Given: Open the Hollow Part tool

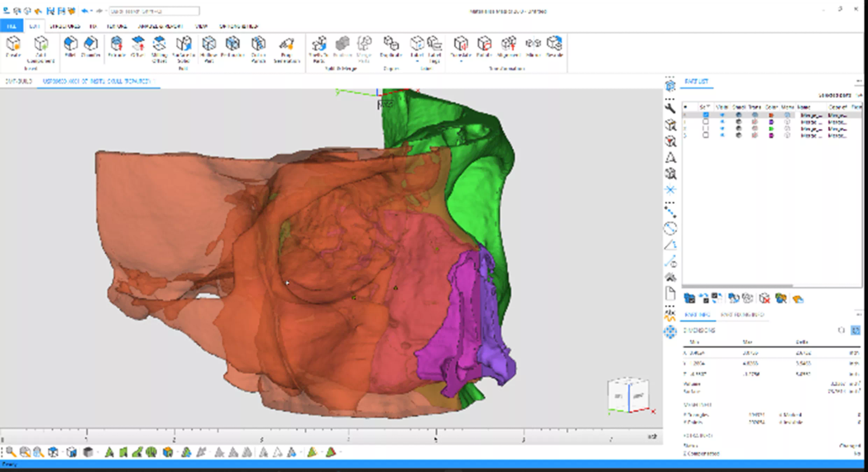Looking at the screenshot, I should [x=209, y=49].
